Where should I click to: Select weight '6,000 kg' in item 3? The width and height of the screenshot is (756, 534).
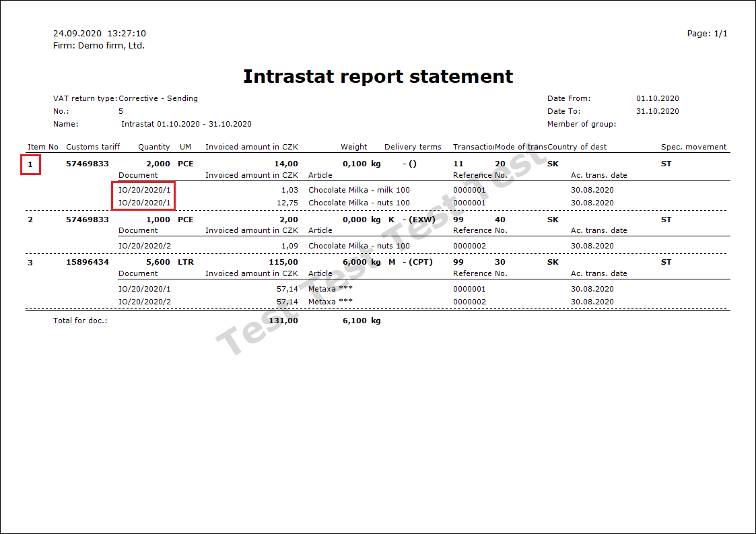pos(362,262)
